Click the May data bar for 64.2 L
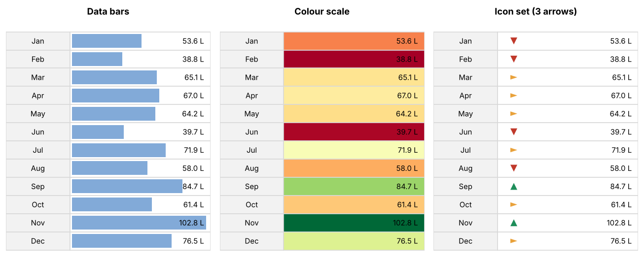 pyautogui.click(x=113, y=114)
